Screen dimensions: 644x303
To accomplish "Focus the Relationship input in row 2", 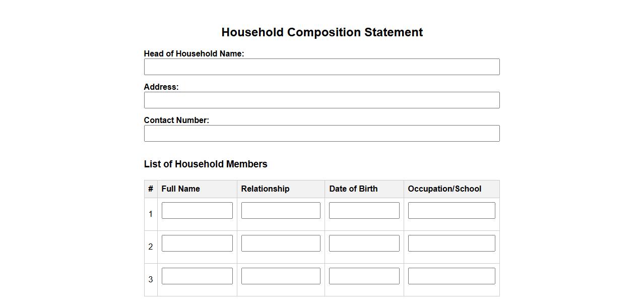I will [x=281, y=244].
